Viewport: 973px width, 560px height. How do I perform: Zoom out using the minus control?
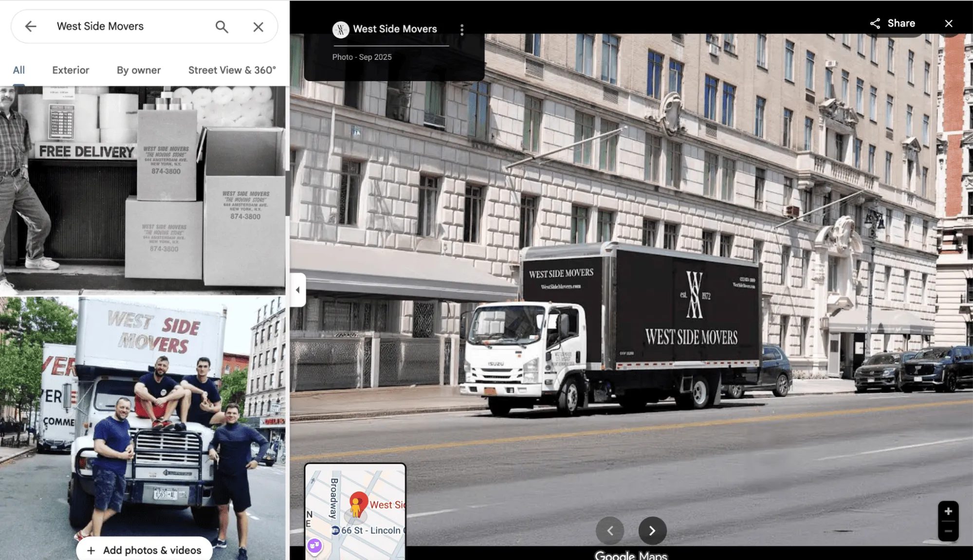[x=948, y=531]
